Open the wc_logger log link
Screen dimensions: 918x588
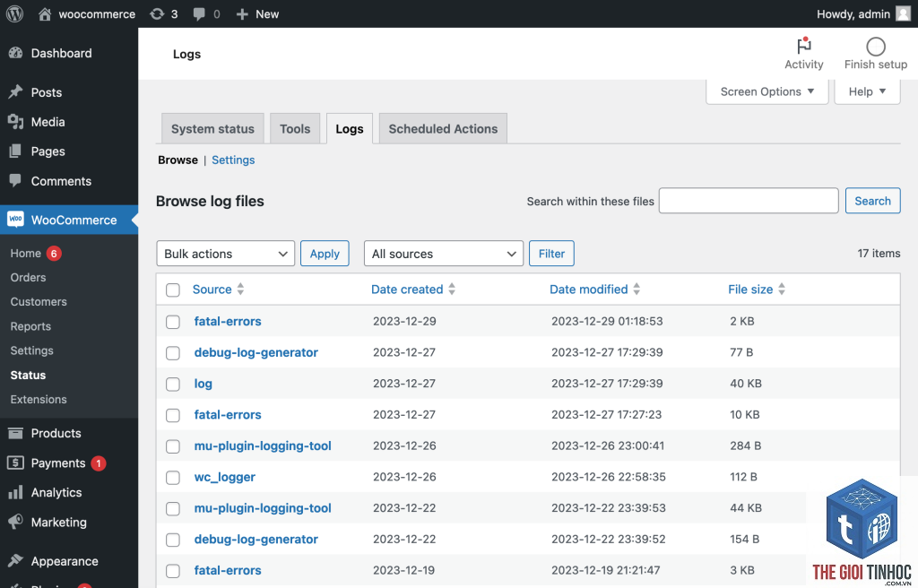[x=225, y=478]
